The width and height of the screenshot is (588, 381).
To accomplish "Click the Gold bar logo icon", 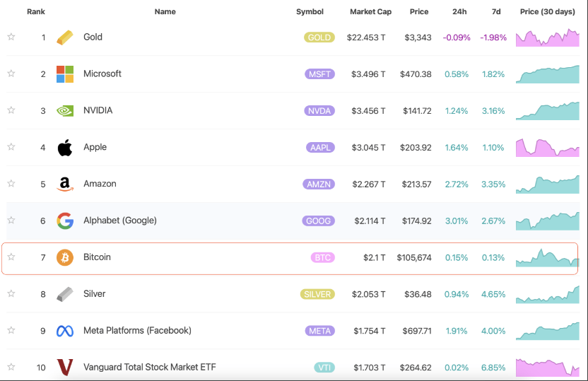I will click(65, 37).
